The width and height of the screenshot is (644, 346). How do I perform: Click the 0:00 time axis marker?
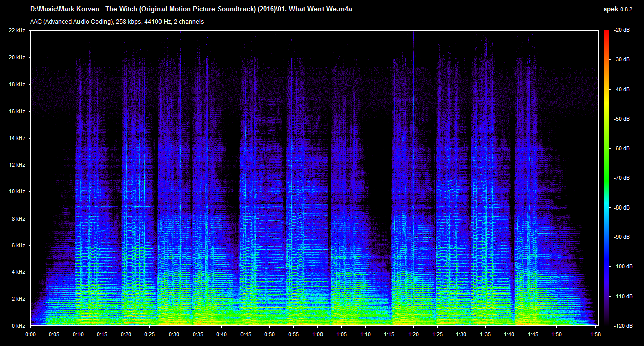pos(30,334)
